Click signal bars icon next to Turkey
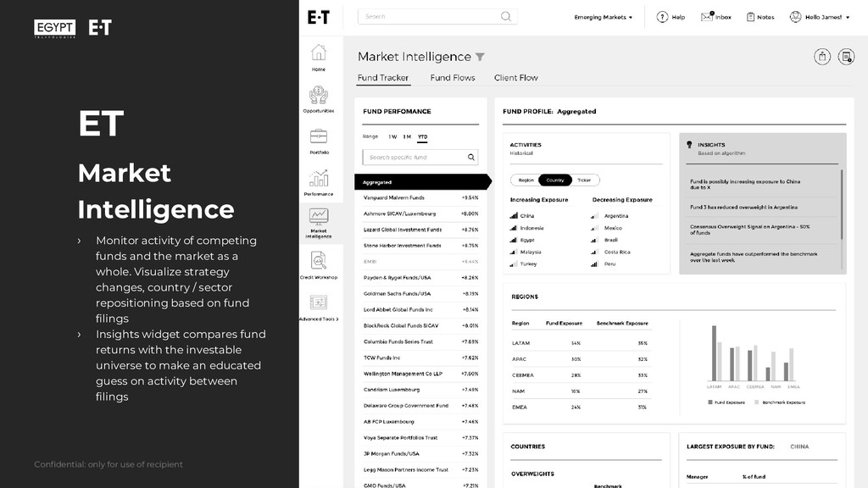Screen dimensions: 868x488 (514, 264)
